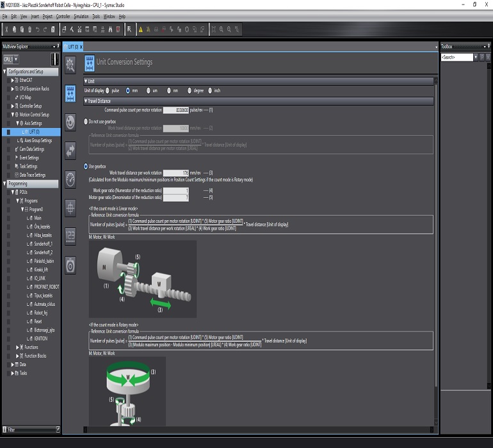Open the CPU_1 controller dropdown

[x=16, y=59]
